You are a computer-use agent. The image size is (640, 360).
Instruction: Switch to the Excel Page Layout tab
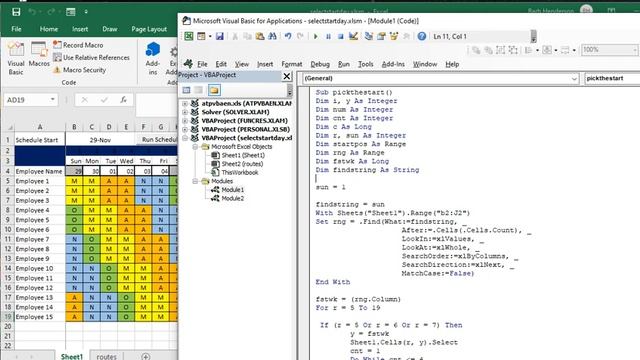(x=149, y=29)
